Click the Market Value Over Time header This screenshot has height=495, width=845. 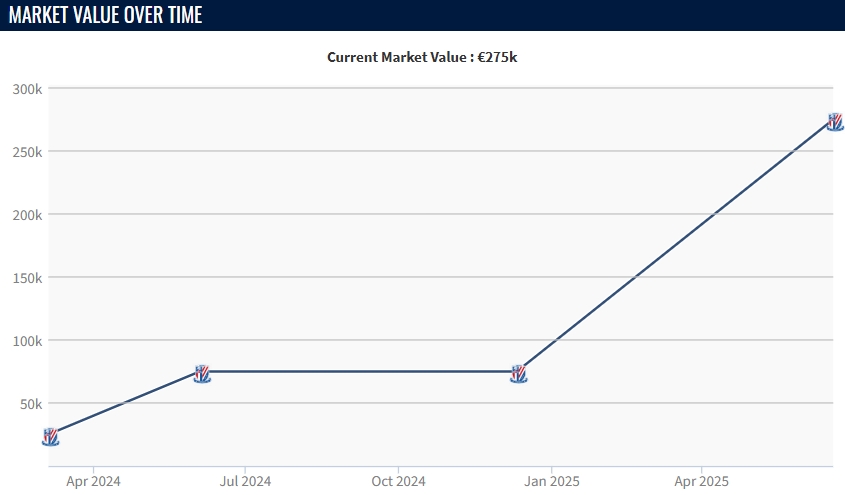(106, 15)
